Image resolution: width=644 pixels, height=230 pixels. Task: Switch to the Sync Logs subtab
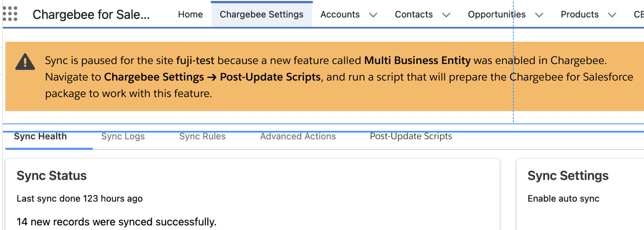point(123,137)
